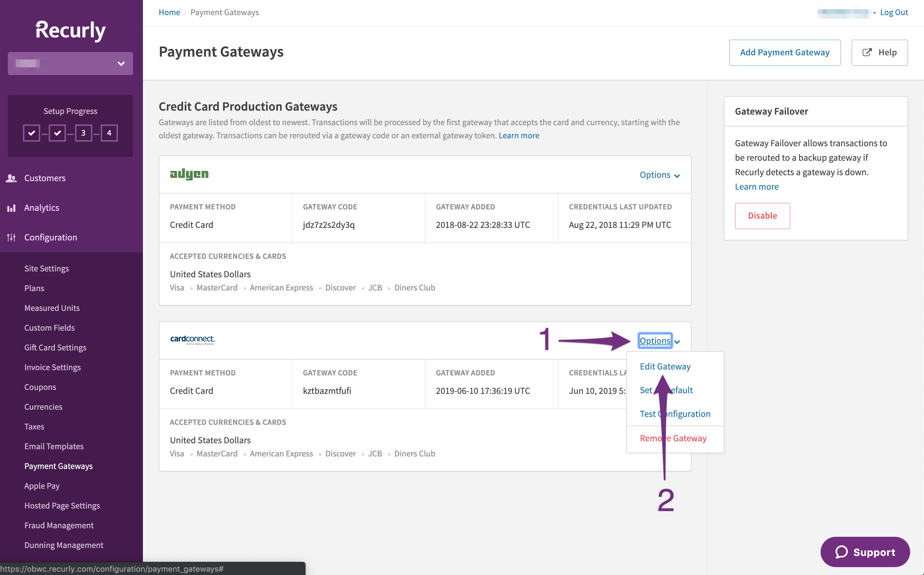Click second checked setup progress step
Image resolution: width=924 pixels, height=575 pixels.
point(57,133)
